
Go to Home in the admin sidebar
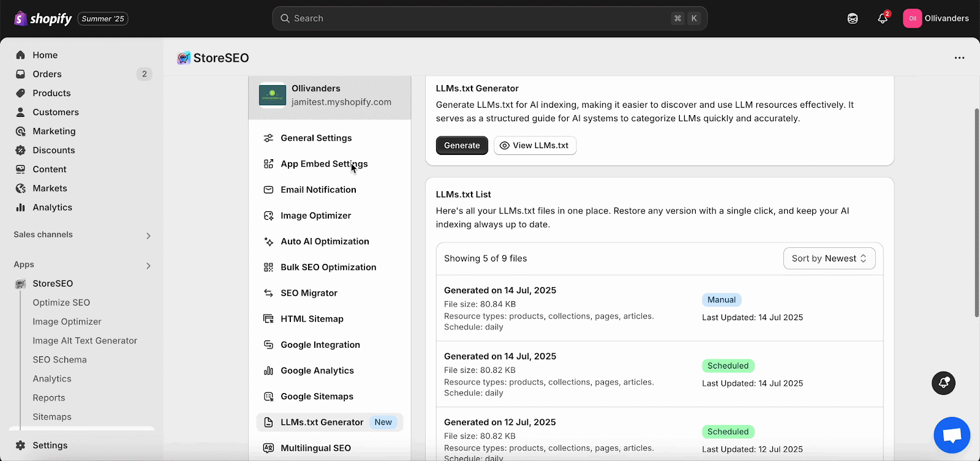(x=45, y=55)
